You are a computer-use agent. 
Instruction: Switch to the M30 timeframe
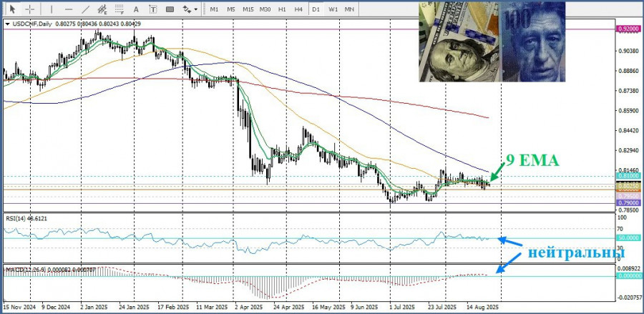pos(265,9)
